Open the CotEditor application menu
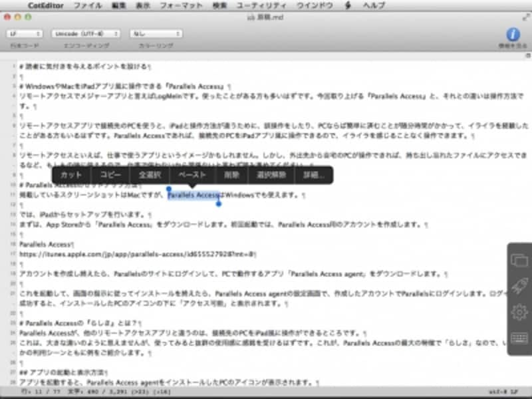This screenshot has width=532, height=399. point(45,5)
